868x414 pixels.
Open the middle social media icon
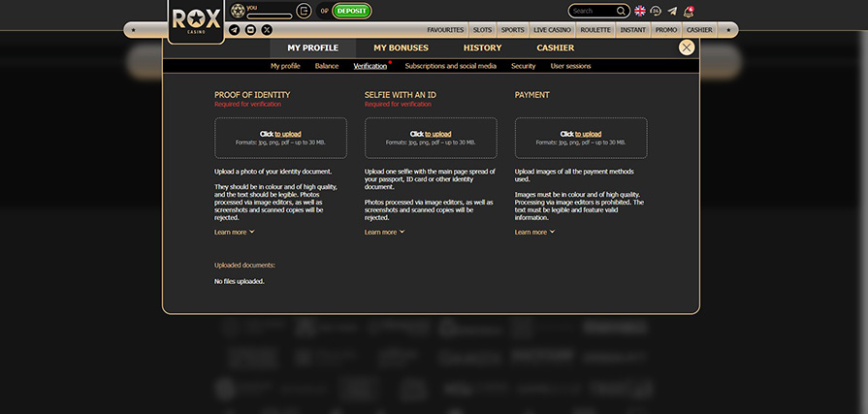[x=250, y=30]
